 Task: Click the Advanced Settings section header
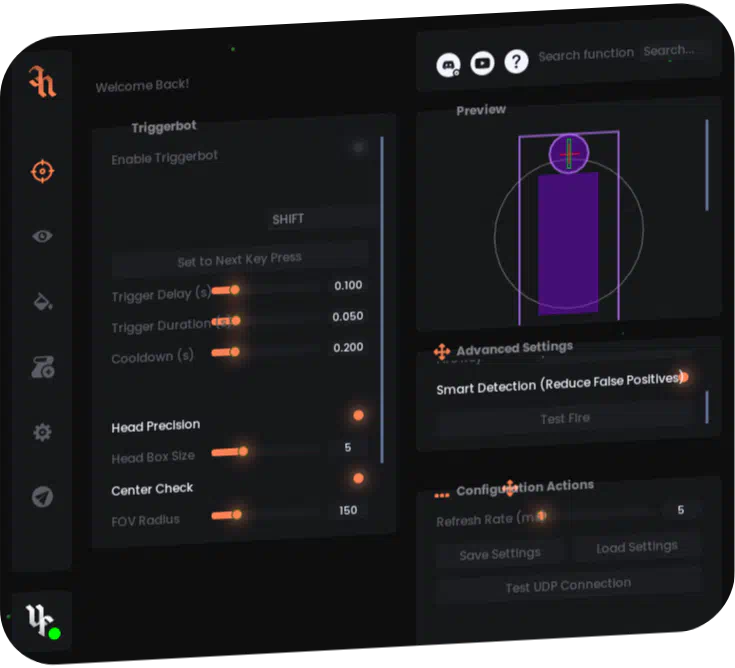pos(514,348)
